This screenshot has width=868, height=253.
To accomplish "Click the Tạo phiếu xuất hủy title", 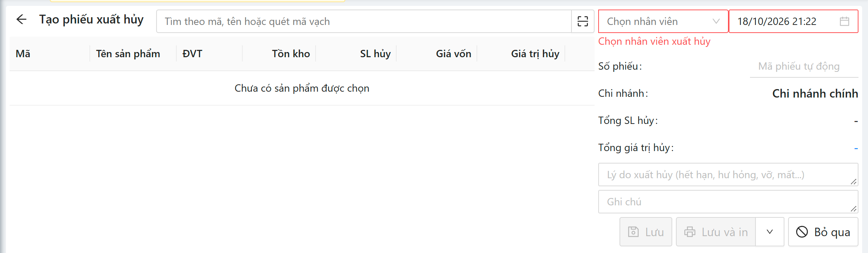I will tap(91, 19).
